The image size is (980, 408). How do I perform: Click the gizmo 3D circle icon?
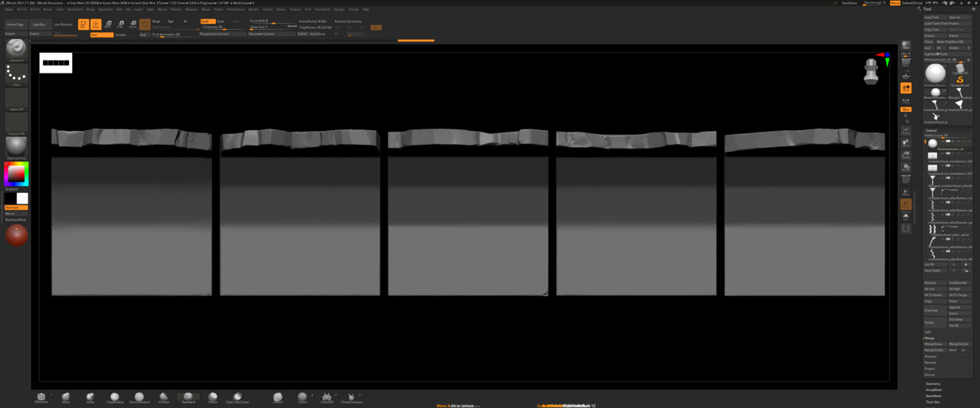click(145, 24)
